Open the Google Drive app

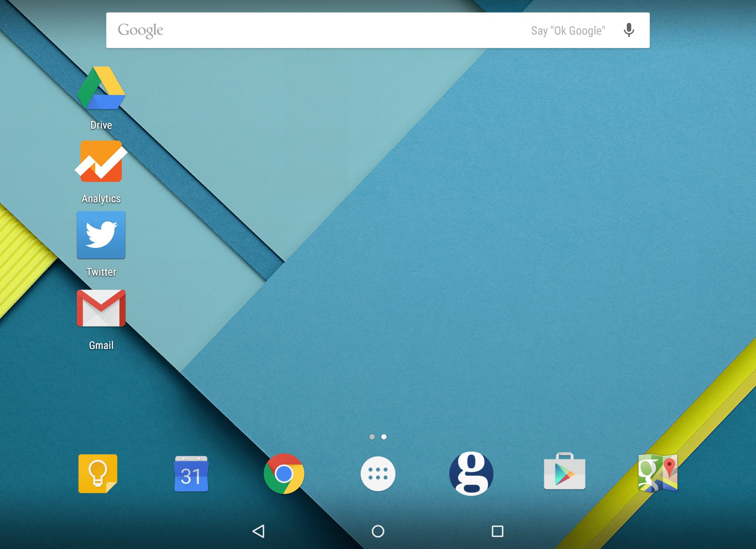(x=101, y=88)
